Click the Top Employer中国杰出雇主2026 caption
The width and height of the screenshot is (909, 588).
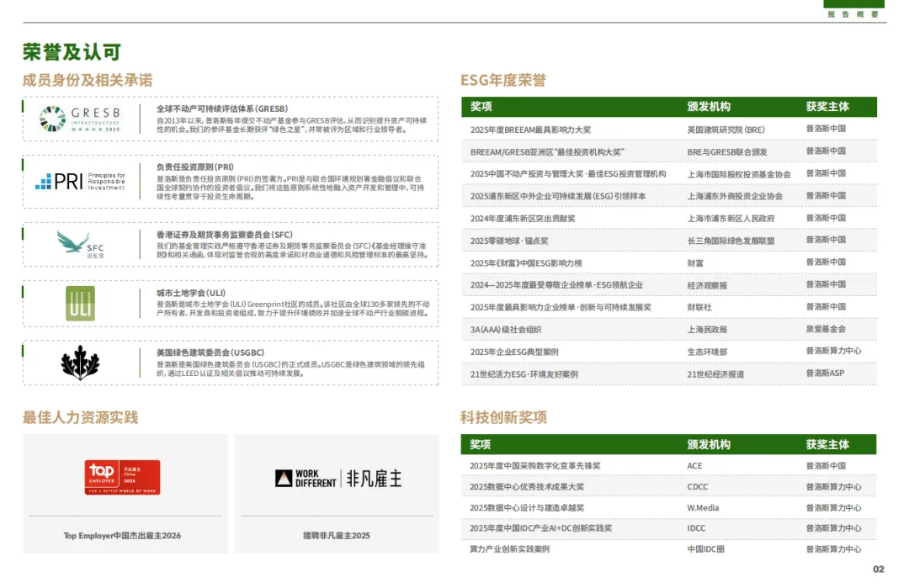pos(122,535)
